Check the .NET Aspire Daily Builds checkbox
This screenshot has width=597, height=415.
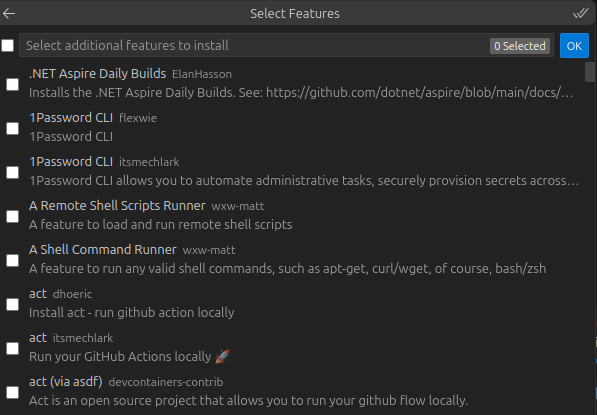[x=13, y=85]
